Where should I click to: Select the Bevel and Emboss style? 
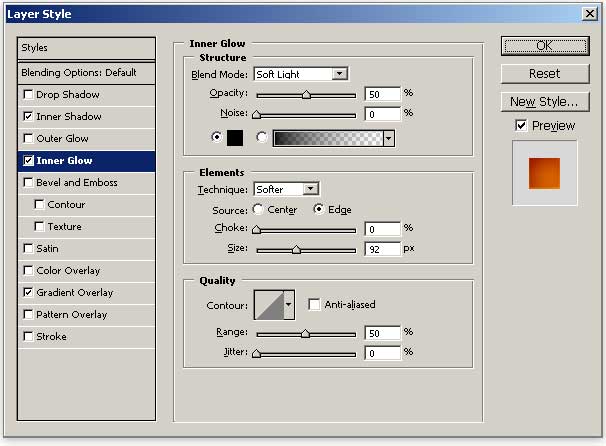point(77,183)
